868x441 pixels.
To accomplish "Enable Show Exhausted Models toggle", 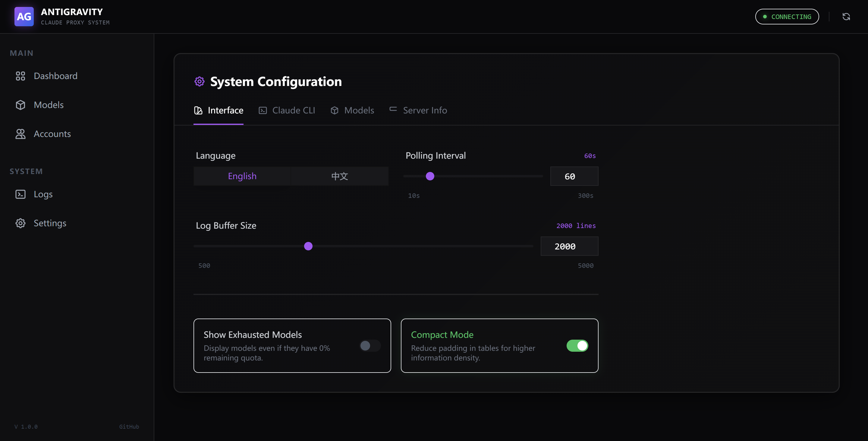I will point(370,346).
